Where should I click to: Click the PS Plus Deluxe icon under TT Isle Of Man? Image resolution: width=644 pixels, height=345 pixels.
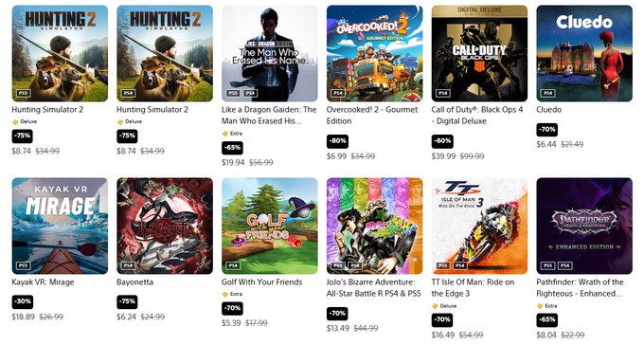[x=435, y=306]
